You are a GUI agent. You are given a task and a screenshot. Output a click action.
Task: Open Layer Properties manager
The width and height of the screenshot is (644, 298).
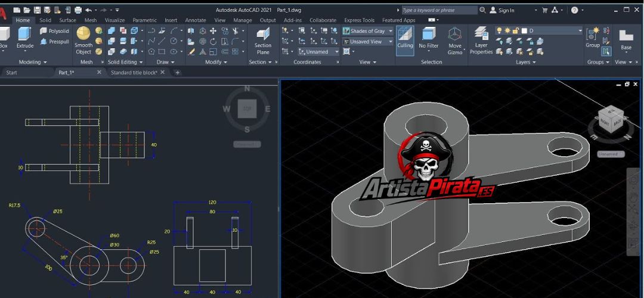click(x=481, y=40)
